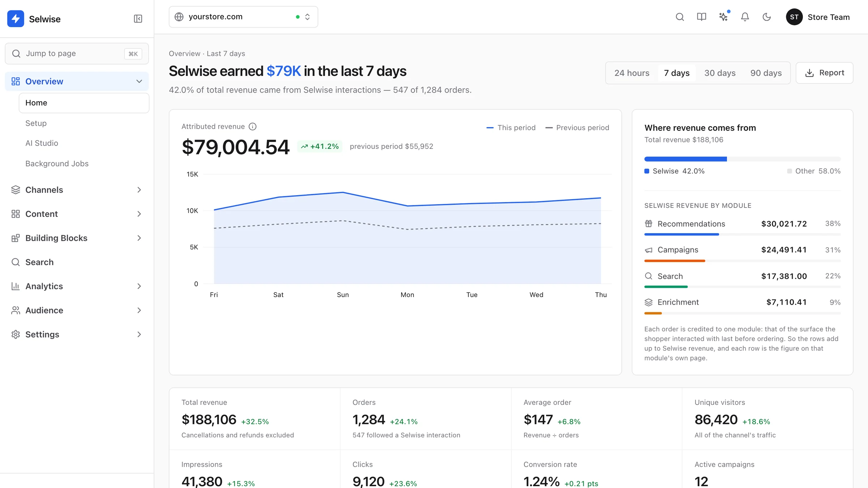Go to Home in sidebar
Screen dimensions: 868x488
84,103
